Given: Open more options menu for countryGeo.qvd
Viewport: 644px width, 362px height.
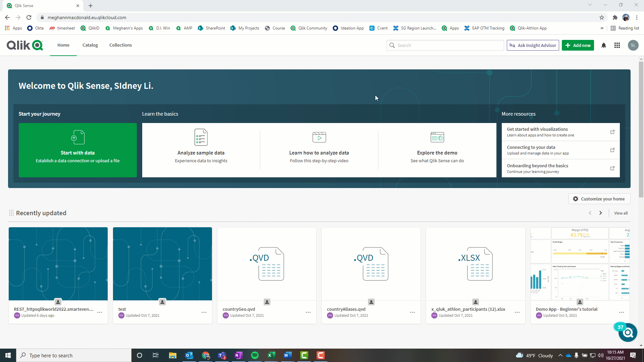Looking at the screenshot, I should click(x=308, y=312).
